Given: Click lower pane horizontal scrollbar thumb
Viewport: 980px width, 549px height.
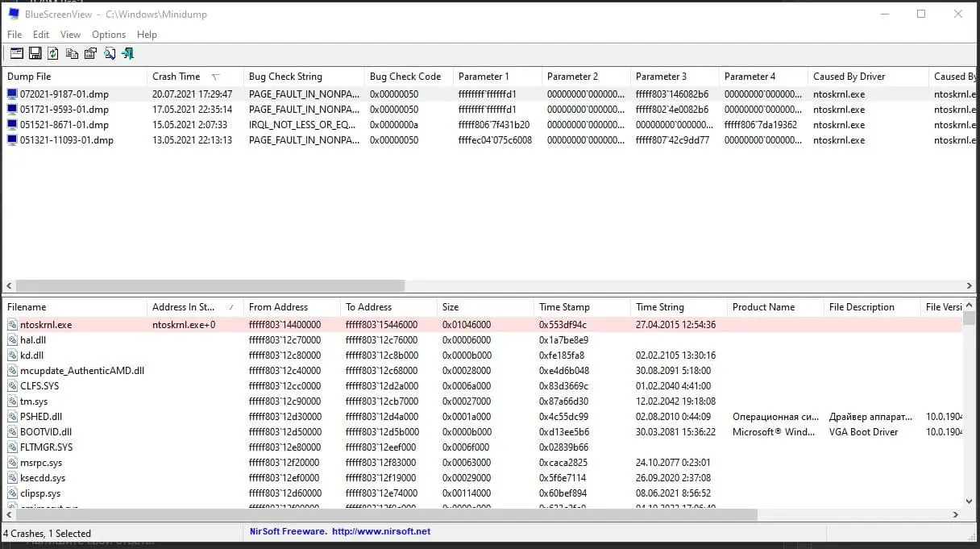Looking at the screenshot, I should tap(387, 514).
